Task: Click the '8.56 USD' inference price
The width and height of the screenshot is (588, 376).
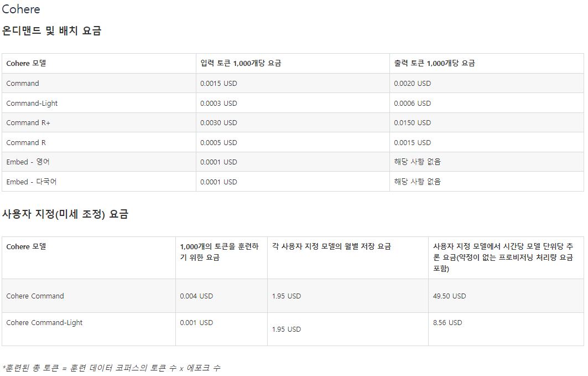Action: tap(447, 323)
